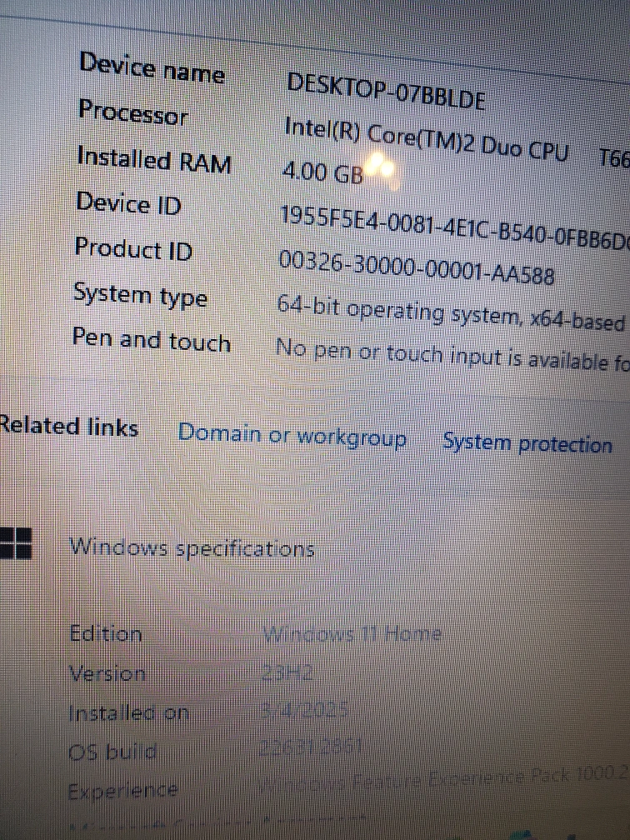Select the Device ID value starting 1955F5E4
630x840 pixels.
455,227
